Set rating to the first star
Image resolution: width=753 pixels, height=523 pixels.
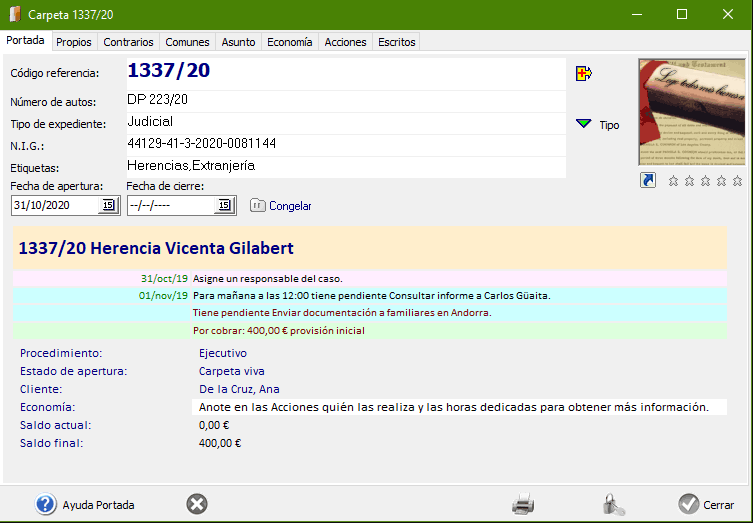(x=673, y=181)
